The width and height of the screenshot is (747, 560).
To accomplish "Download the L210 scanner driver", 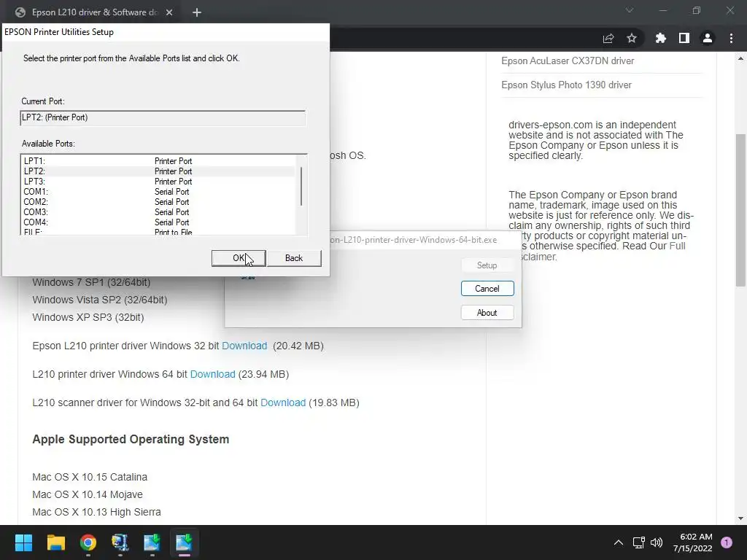I will coord(283,402).
